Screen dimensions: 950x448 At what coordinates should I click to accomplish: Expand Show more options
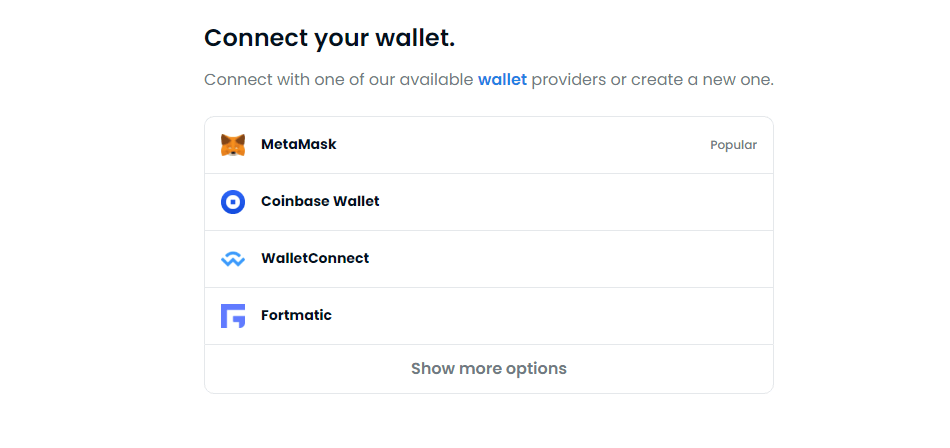tap(488, 369)
